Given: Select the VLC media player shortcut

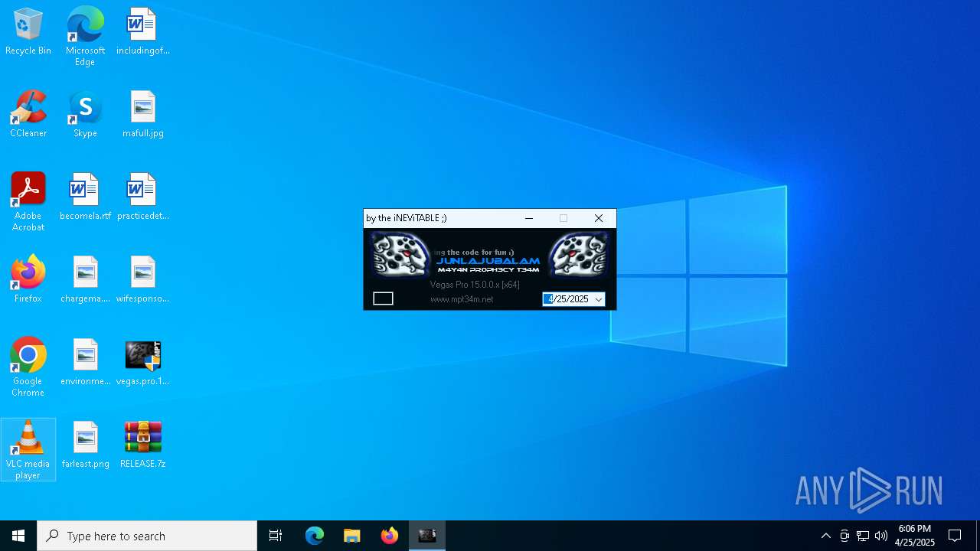Looking at the screenshot, I should 28,450.
